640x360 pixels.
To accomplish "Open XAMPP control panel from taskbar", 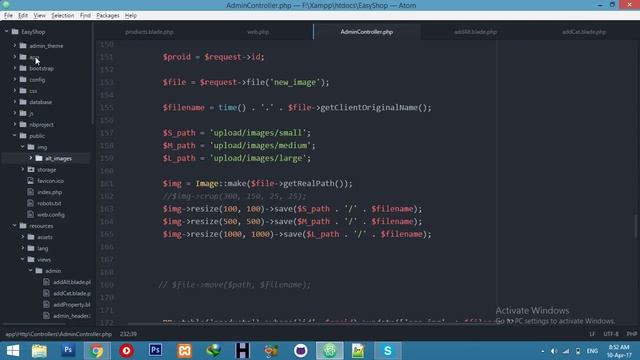I will point(184,351).
